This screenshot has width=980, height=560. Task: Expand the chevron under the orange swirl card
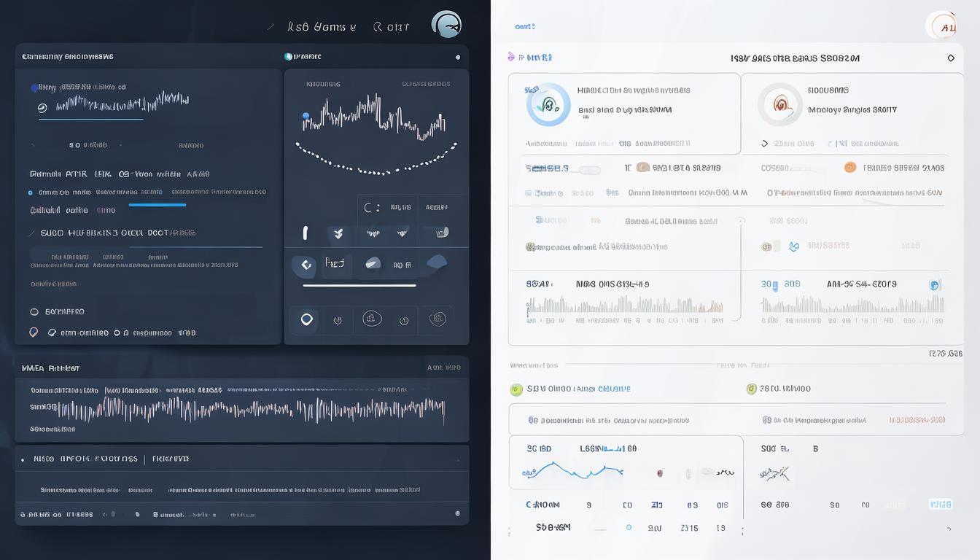click(764, 144)
